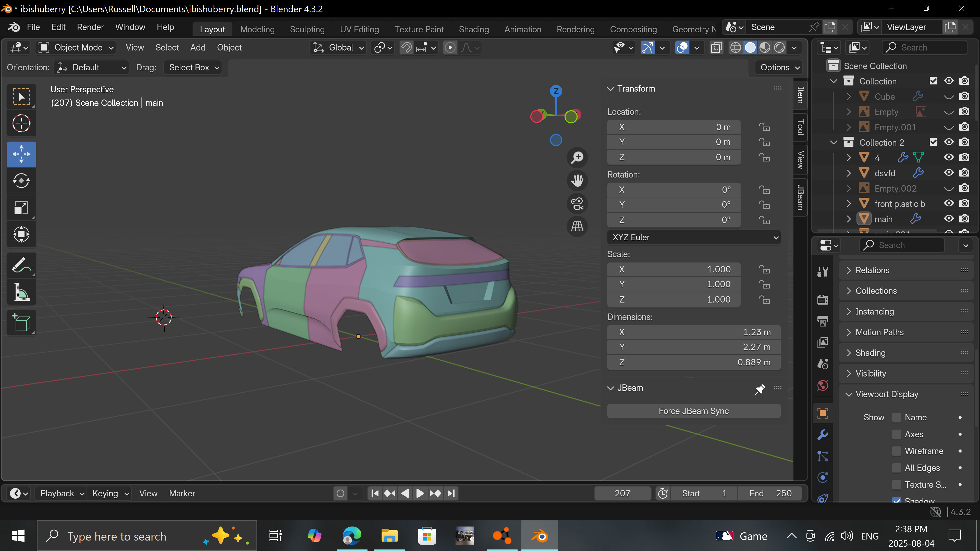Screen dimensions: 980x551
Task: Click the Rotation Z value field
Action: [x=674, y=220]
